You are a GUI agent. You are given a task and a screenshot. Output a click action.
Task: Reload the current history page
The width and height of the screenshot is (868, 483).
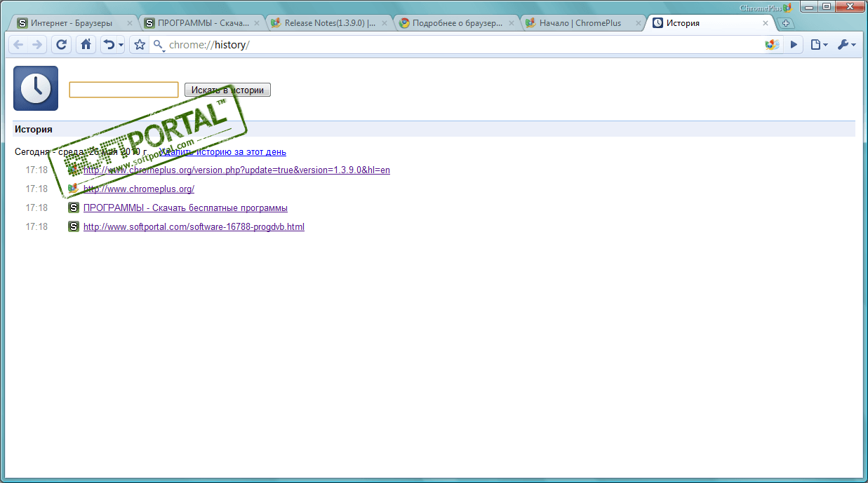61,45
